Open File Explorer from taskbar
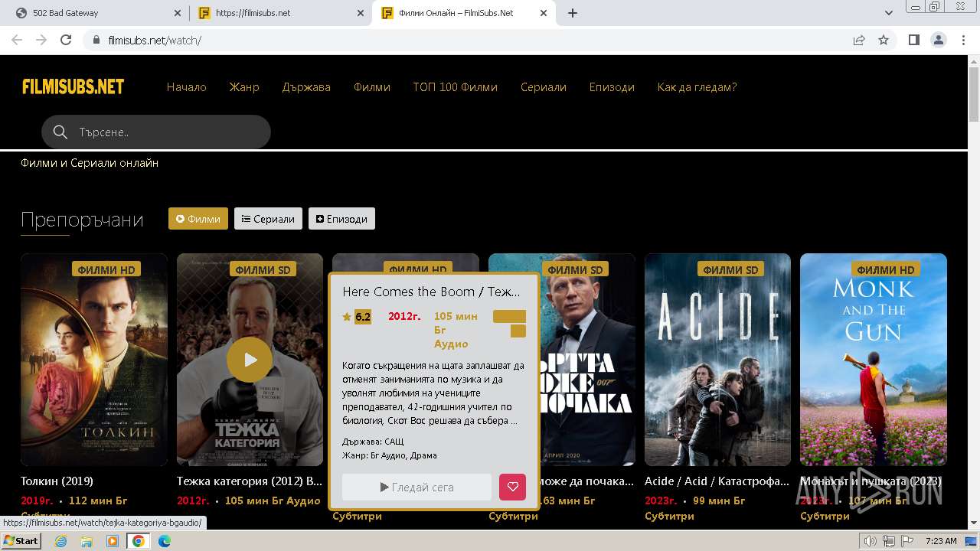This screenshot has height=551, width=980. click(87, 541)
